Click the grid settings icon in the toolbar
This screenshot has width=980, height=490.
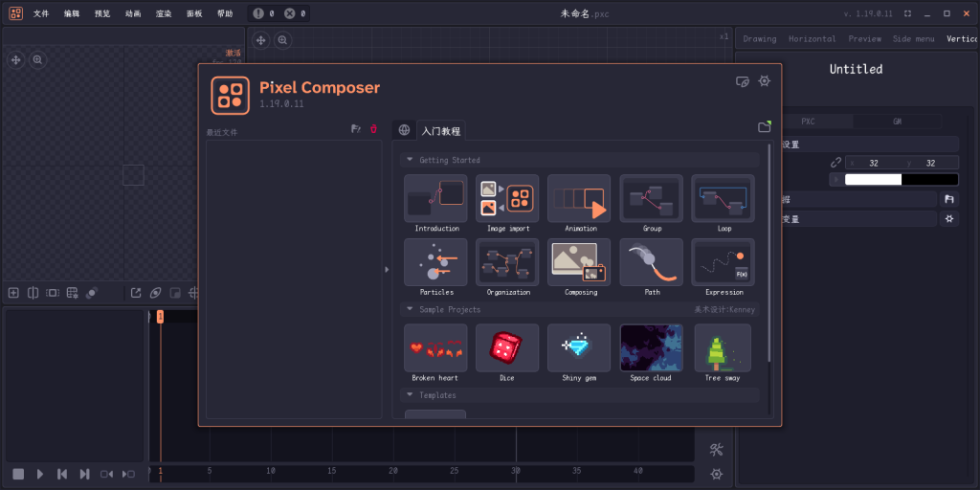(x=72, y=293)
